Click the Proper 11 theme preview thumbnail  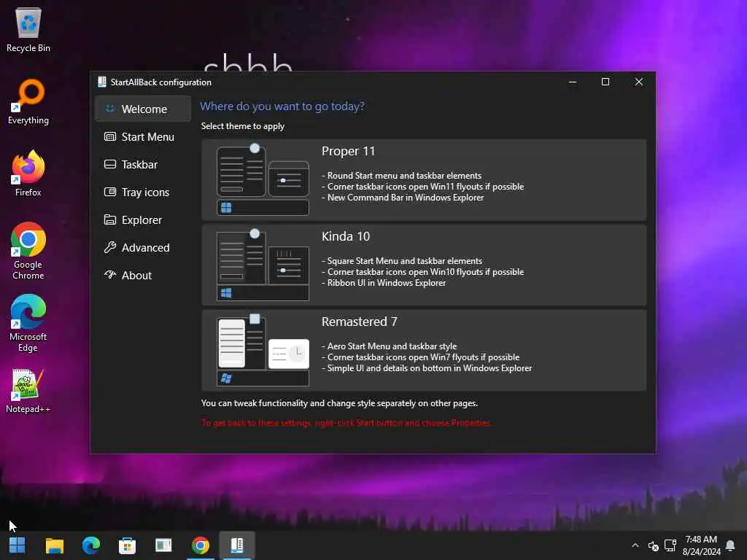point(263,179)
